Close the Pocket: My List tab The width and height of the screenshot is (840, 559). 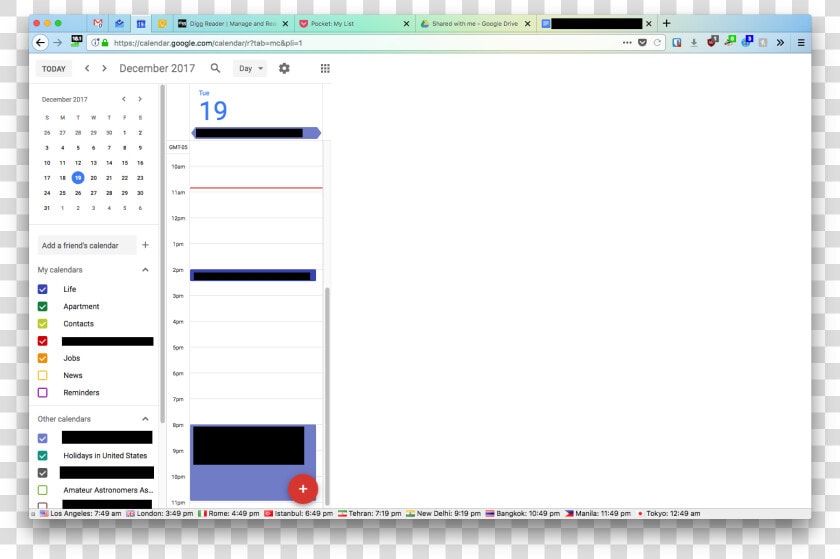(406, 24)
